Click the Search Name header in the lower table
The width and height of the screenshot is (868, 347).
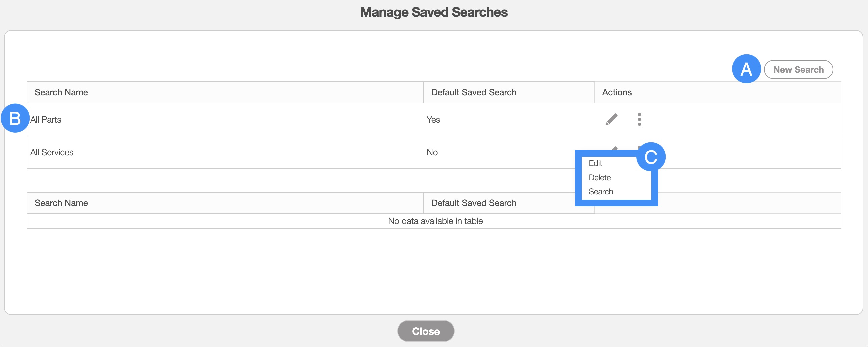(x=61, y=203)
